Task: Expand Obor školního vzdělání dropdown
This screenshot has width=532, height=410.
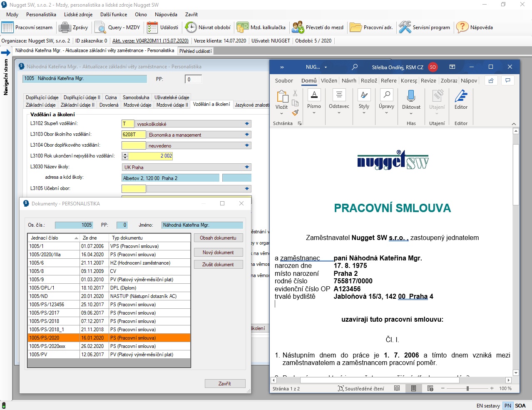Action: (247, 135)
